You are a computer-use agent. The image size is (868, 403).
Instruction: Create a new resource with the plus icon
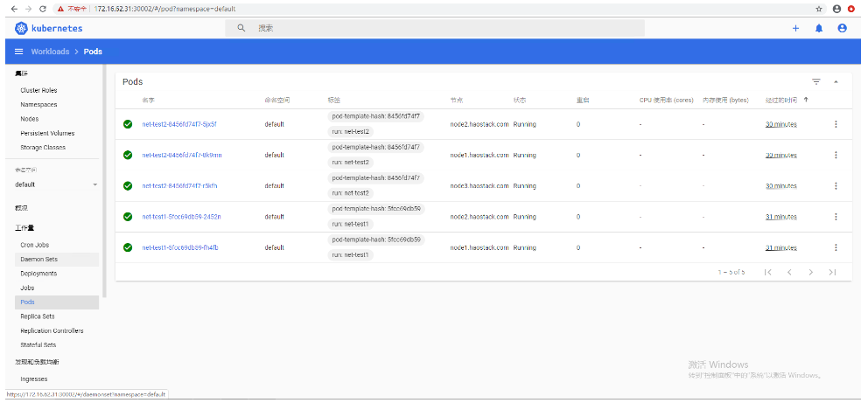(795, 28)
